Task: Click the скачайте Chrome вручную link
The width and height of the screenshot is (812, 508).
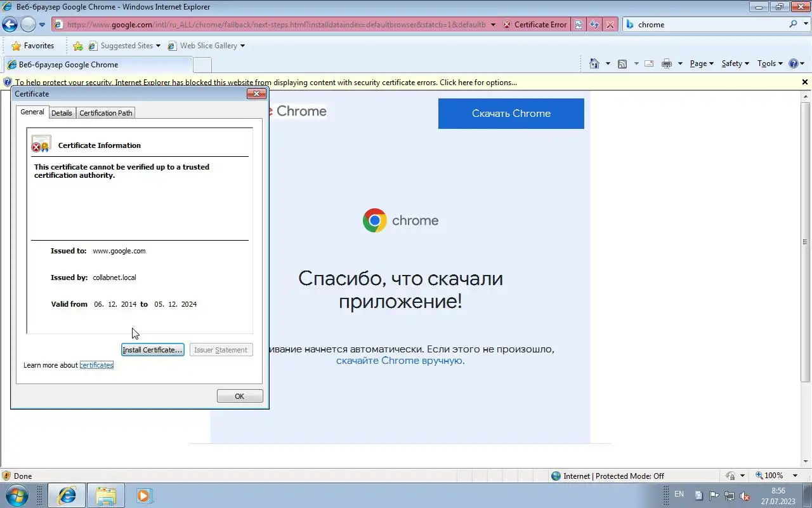Action: (400, 361)
